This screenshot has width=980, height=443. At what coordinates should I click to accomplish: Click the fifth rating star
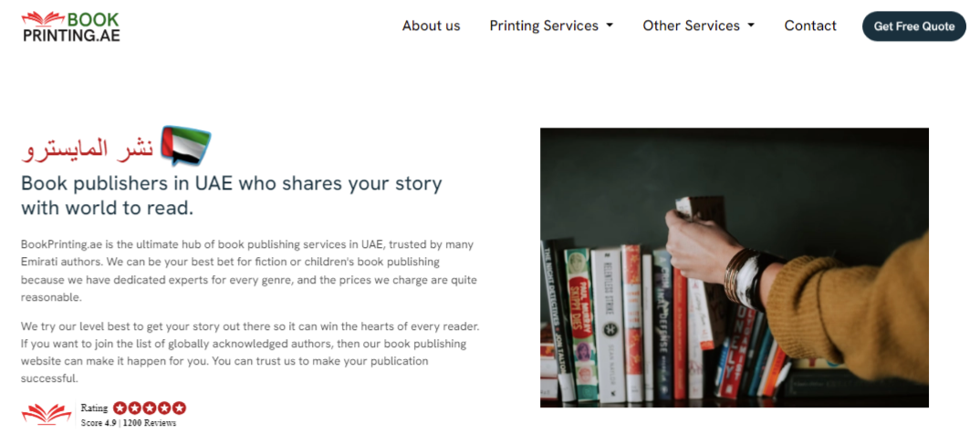pyautogui.click(x=179, y=408)
